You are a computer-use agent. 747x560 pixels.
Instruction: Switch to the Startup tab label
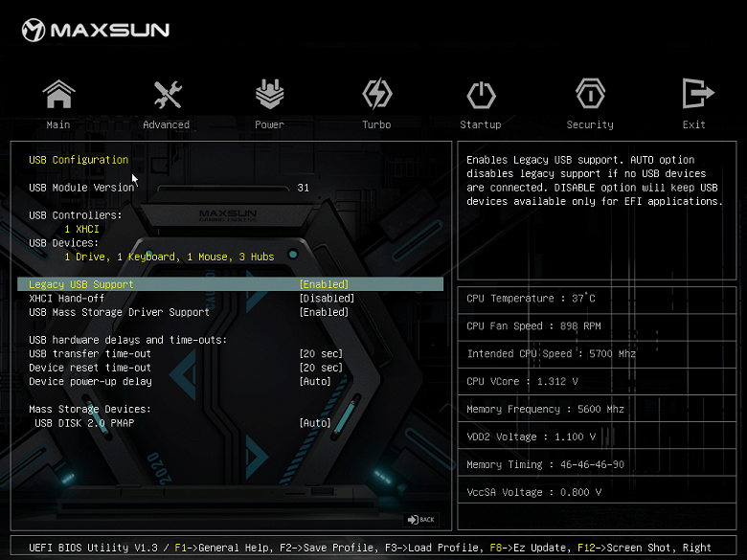point(480,124)
